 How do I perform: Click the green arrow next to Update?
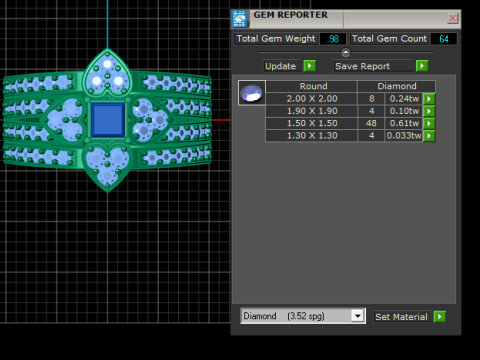tap(309, 66)
